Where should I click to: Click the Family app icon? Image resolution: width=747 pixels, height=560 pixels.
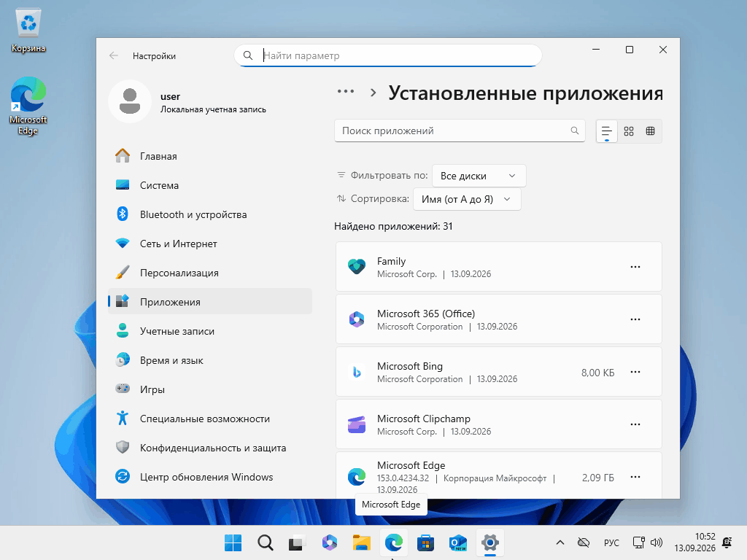pos(356,267)
